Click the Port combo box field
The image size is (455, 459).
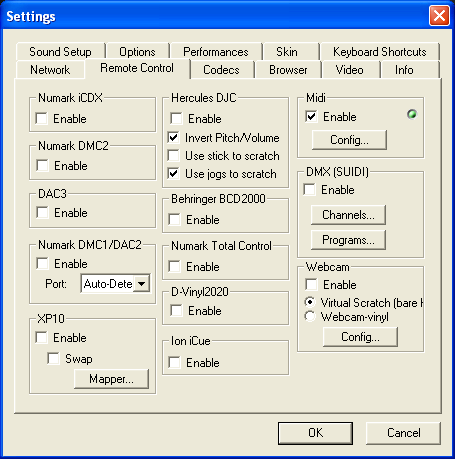point(115,284)
